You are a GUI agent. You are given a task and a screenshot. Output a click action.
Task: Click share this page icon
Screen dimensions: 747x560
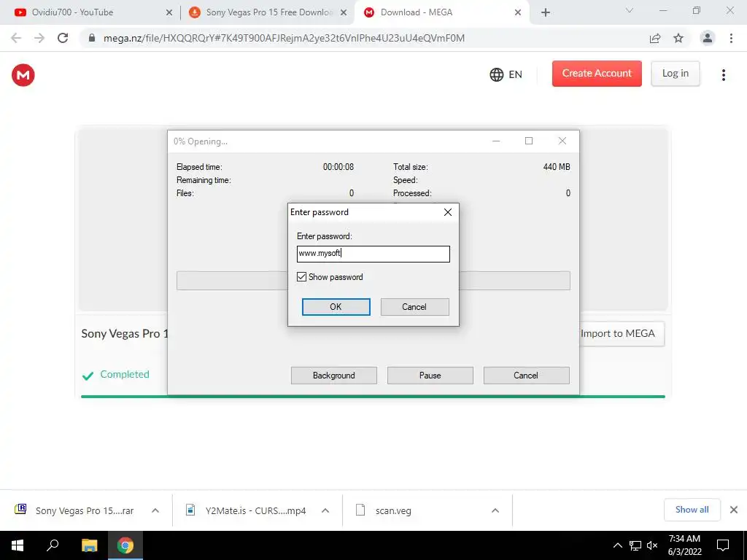(655, 38)
